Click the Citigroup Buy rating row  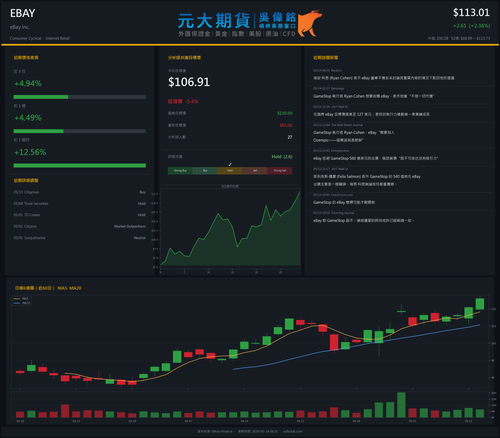(x=79, y=192)
